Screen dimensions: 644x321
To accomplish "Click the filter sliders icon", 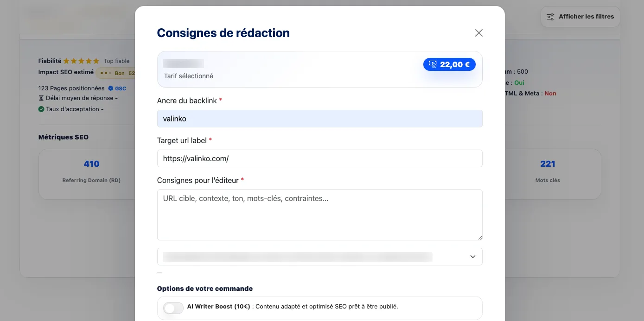I will coord(550,17).
